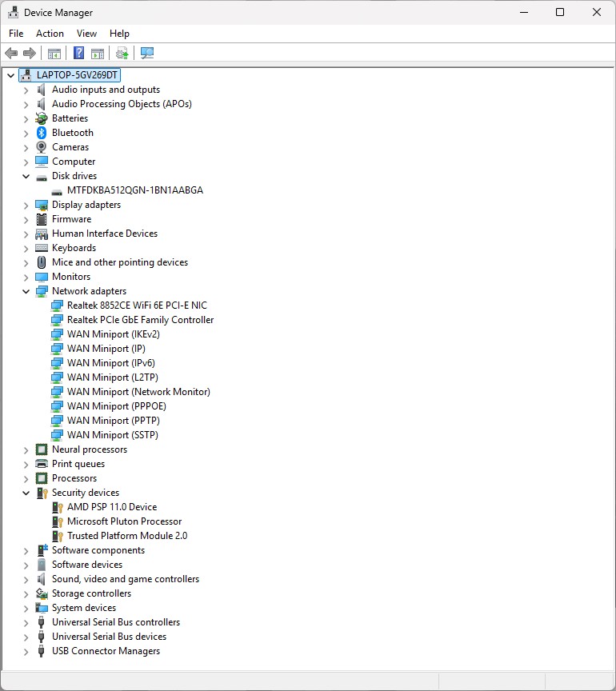Image resolution: width=616 pixels, height=691 pixels.
Task: Select the USB Connector Managers plug icon
Action: (x=42, y=651)
